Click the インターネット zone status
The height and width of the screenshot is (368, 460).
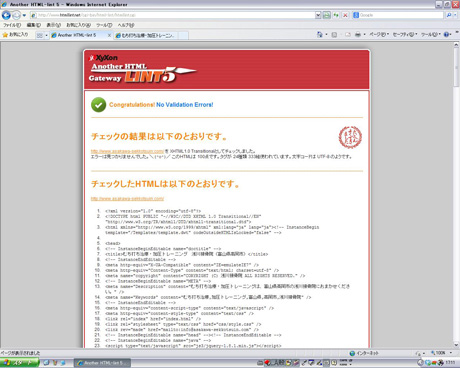point(364,353)
